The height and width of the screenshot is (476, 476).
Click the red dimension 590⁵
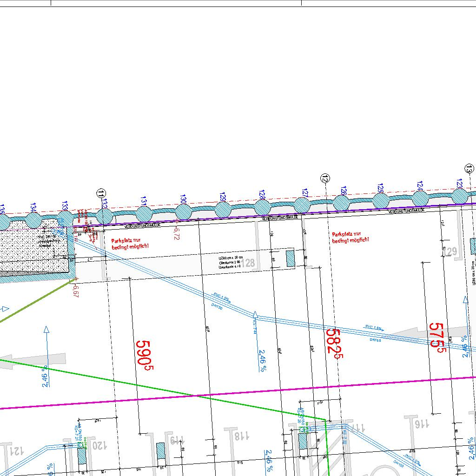[x=144, y=355]
